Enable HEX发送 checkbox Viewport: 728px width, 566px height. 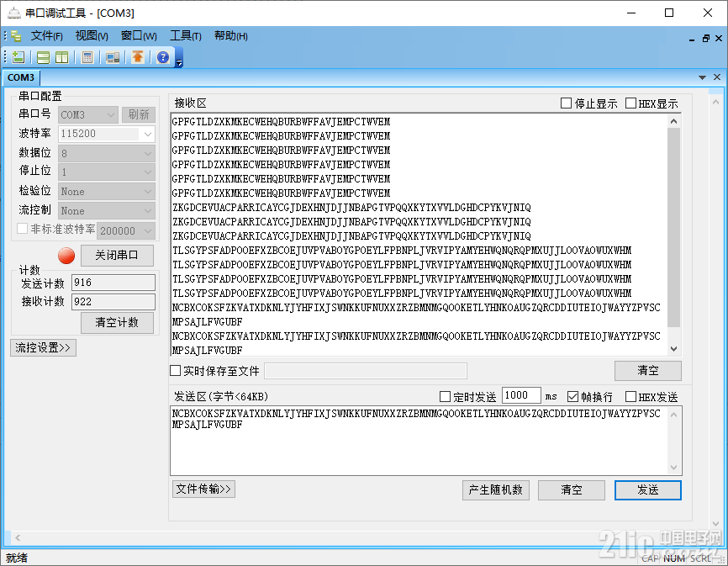click(x=631, y=396)
